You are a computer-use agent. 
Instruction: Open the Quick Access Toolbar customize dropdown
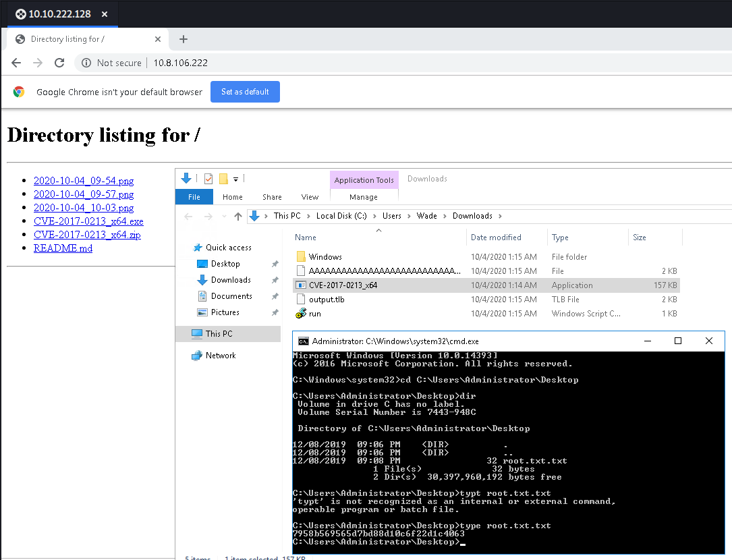236,179
